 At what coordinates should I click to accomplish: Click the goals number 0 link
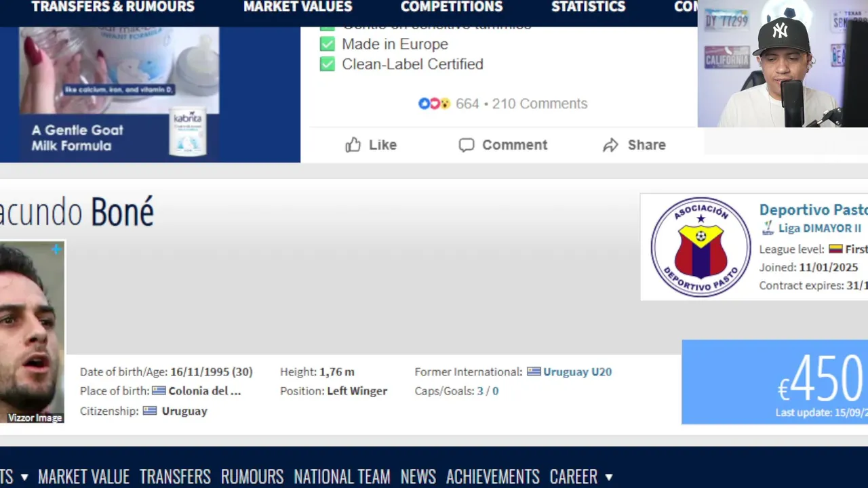coord(495,391)
